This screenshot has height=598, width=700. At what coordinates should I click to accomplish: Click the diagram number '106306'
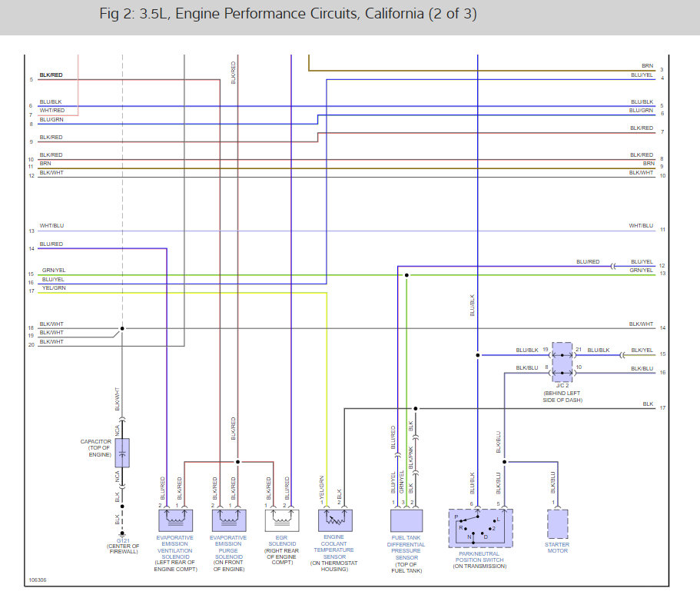(38, 580)
